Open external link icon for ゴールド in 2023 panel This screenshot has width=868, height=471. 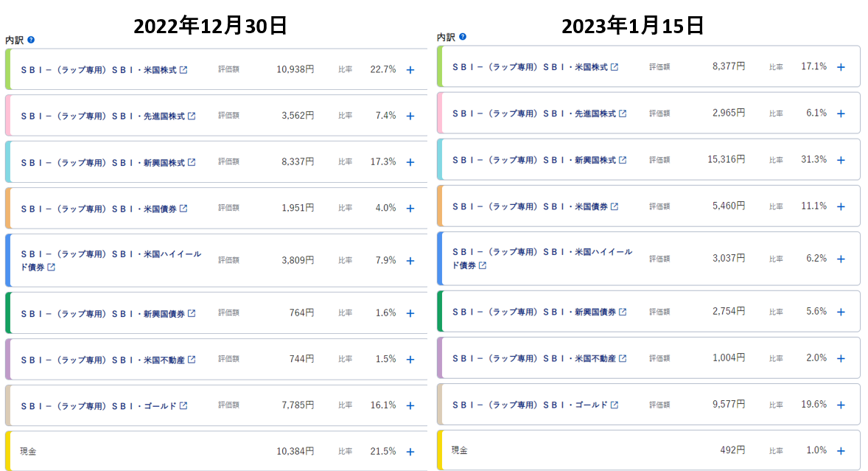[x=615, y=405]
